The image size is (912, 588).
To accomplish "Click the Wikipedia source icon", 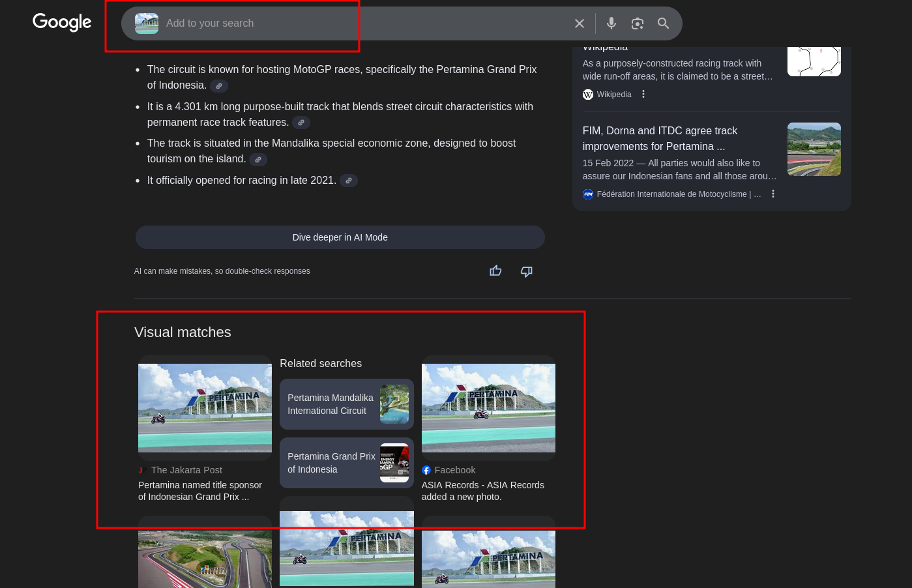I will (587, 95).
